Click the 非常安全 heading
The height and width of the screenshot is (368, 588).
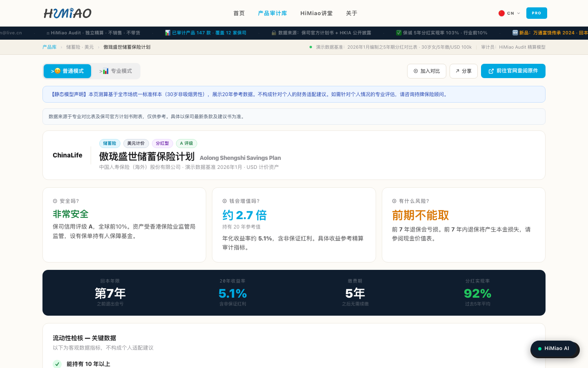tap(71, 214)
